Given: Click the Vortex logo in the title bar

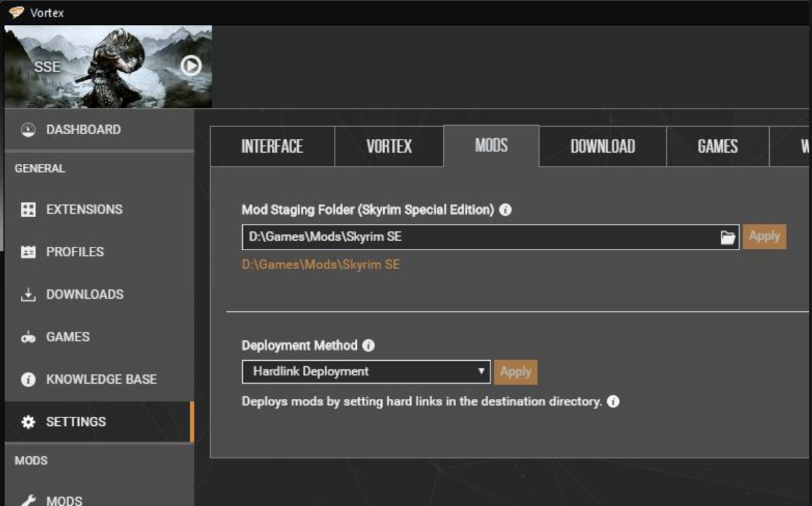Looking at the screenshot, I should pyautogui.click(x=17, y=12).
